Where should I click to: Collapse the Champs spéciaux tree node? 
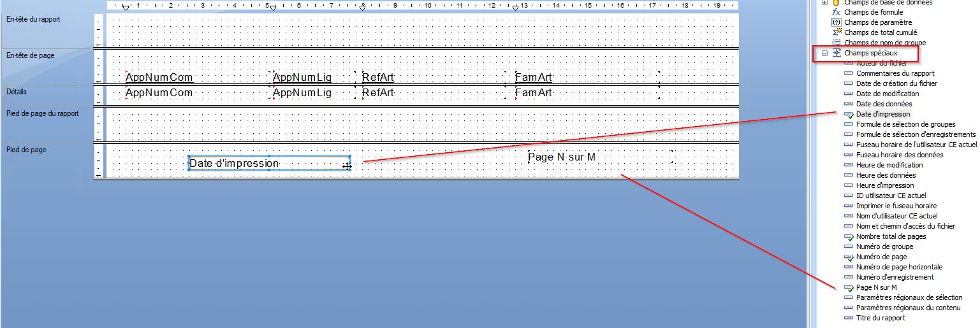point(825,53)
